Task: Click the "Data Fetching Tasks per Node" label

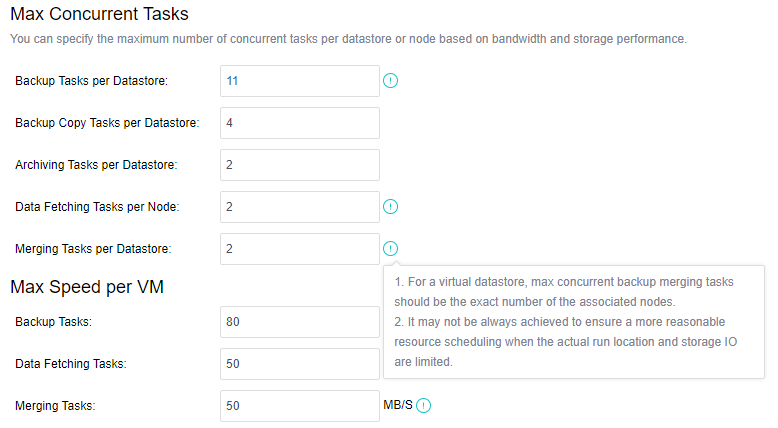Action: point(96,207)
